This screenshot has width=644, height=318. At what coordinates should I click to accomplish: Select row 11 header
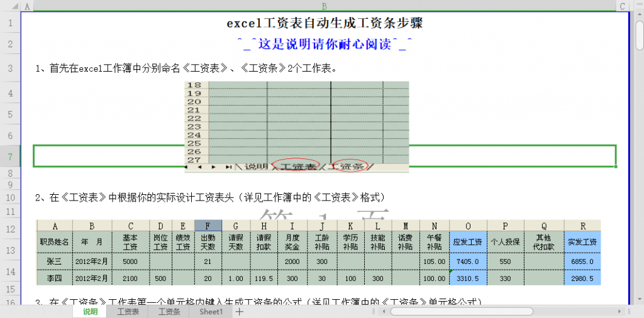tap(10, 212)
